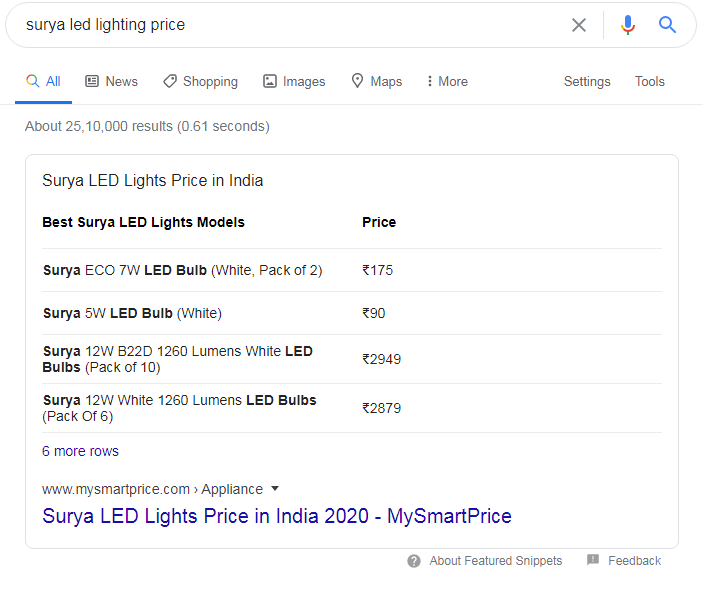Image resolution: width=703 pixels, height=589 pixels.
Task: Click the About Featured Snippets link
Action: (495, 561)
